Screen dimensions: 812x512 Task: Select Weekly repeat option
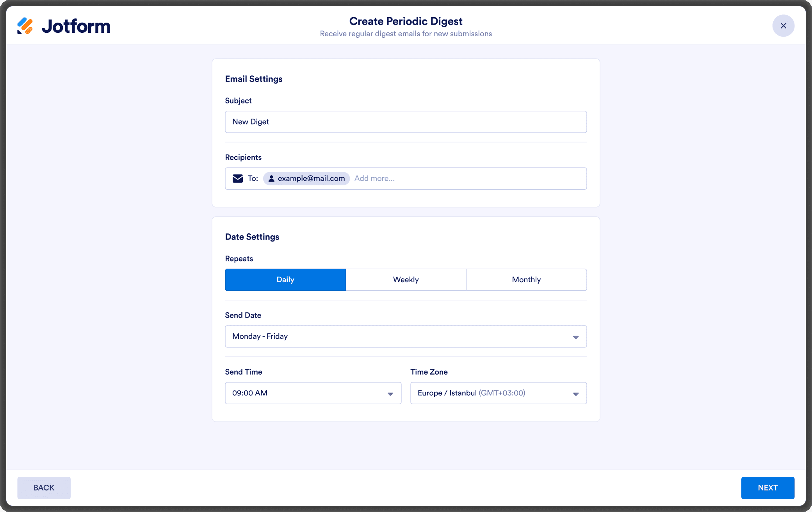pos(406,280)
